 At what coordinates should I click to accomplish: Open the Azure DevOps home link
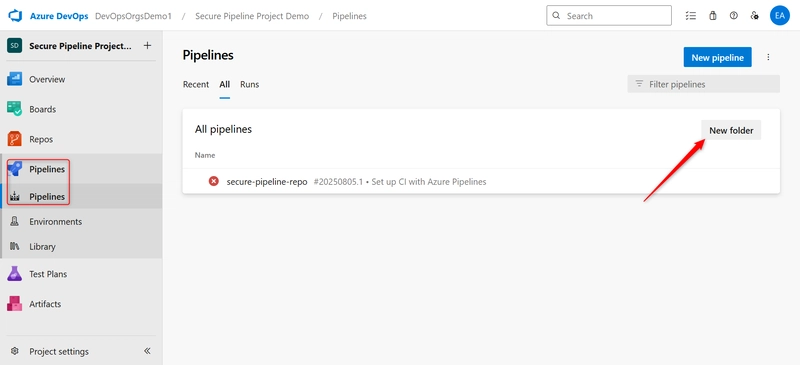pyautogui.click(x=59, y=16)
